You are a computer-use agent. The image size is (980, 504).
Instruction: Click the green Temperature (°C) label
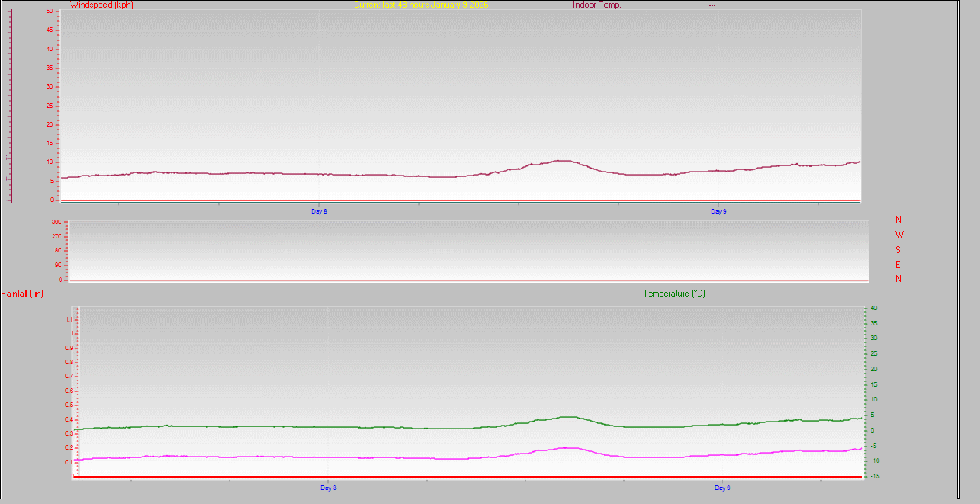pyautogui.click(x=674, y=294)
